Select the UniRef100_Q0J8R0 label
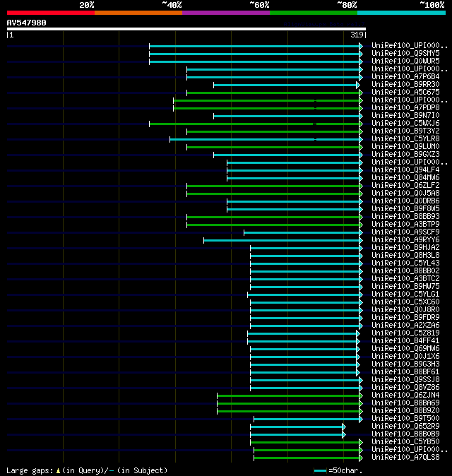 coord(405,310)
